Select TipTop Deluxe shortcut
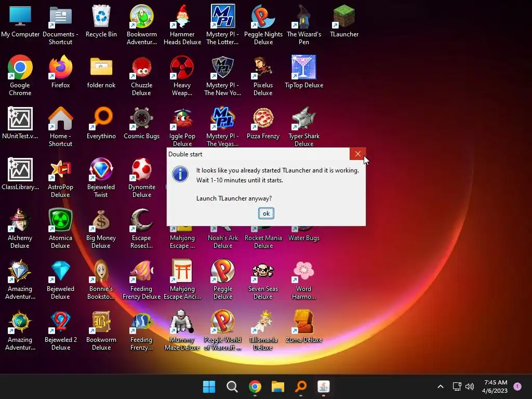Screen dimensions: 532x399 [x=303, y=72]
